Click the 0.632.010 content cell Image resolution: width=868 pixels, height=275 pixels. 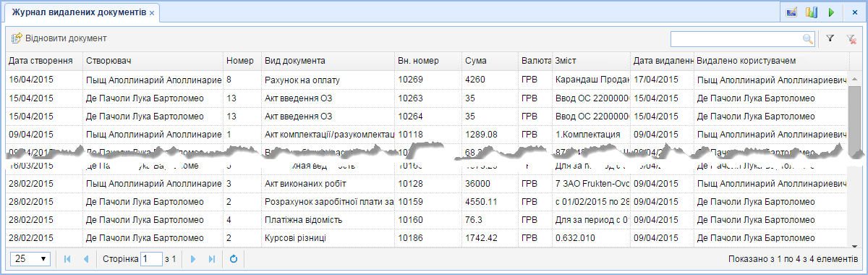click(x=592, y=237)
